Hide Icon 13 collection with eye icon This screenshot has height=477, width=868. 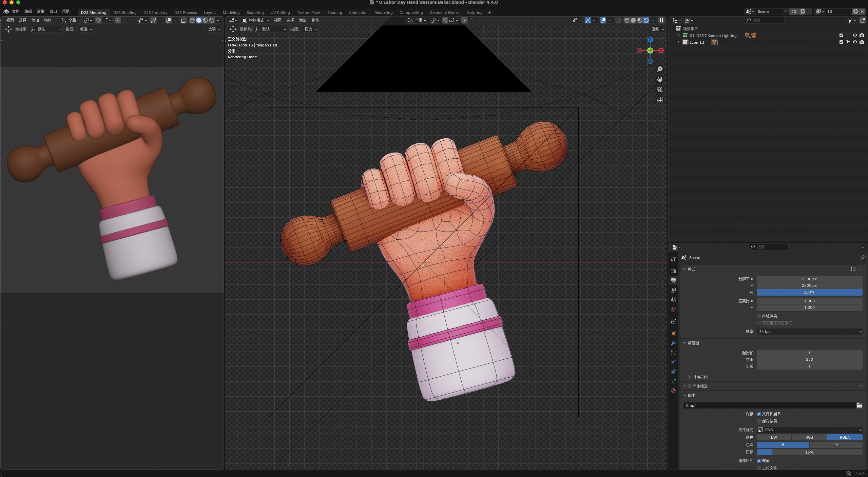click(855, 42)
